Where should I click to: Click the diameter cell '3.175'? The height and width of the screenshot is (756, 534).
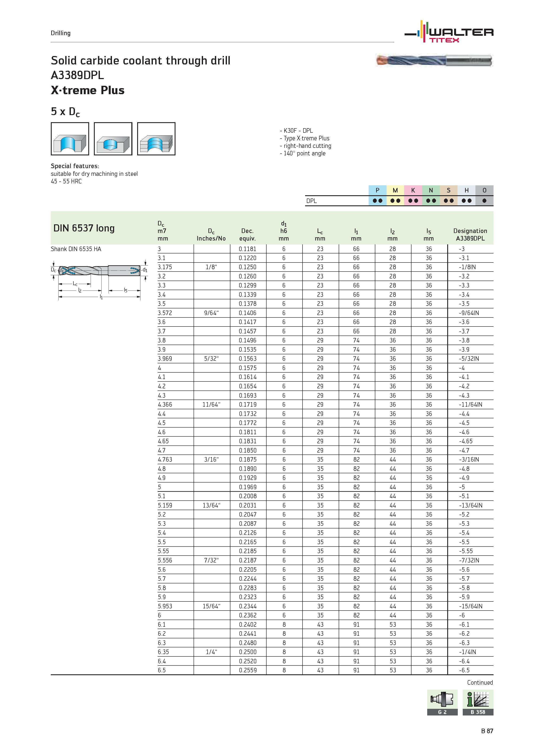click(165, 267)
